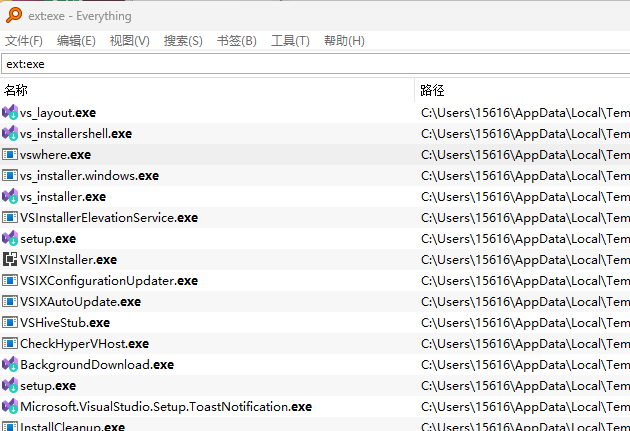Open the 工具(T) menu

(290, 41)
